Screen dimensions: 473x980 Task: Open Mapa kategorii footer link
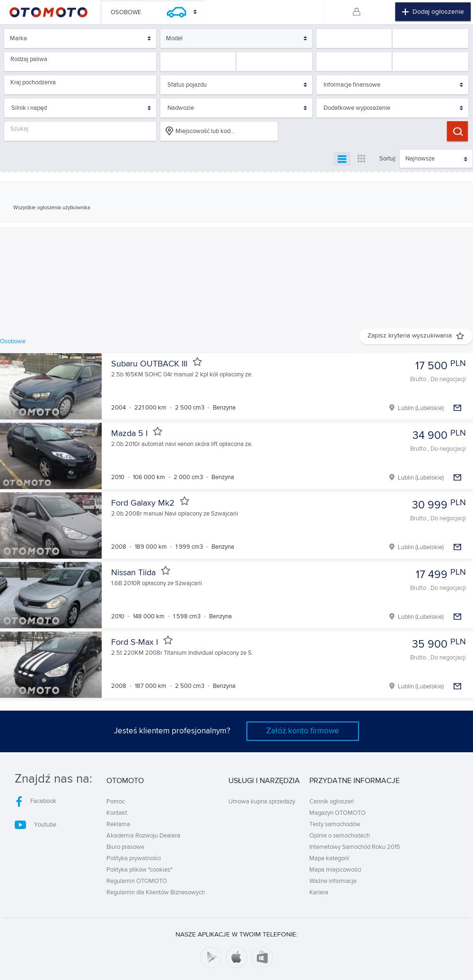(329, 858)
